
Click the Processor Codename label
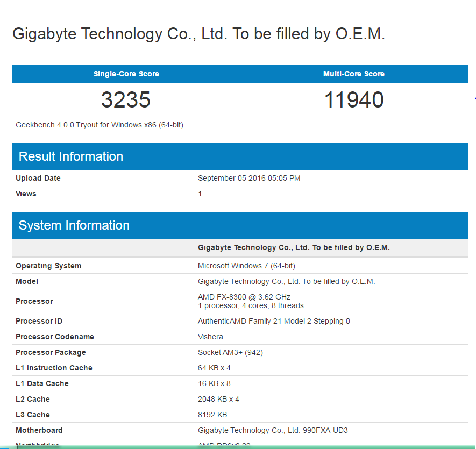55,337
